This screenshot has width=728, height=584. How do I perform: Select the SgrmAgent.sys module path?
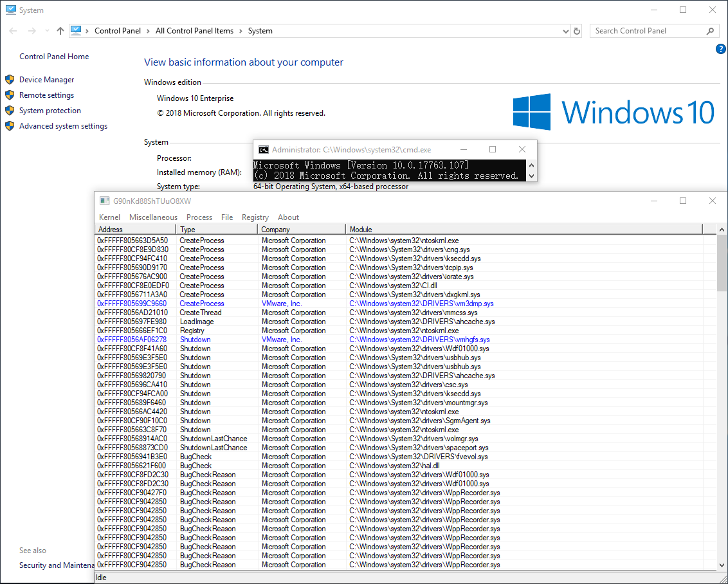[420, 421]
